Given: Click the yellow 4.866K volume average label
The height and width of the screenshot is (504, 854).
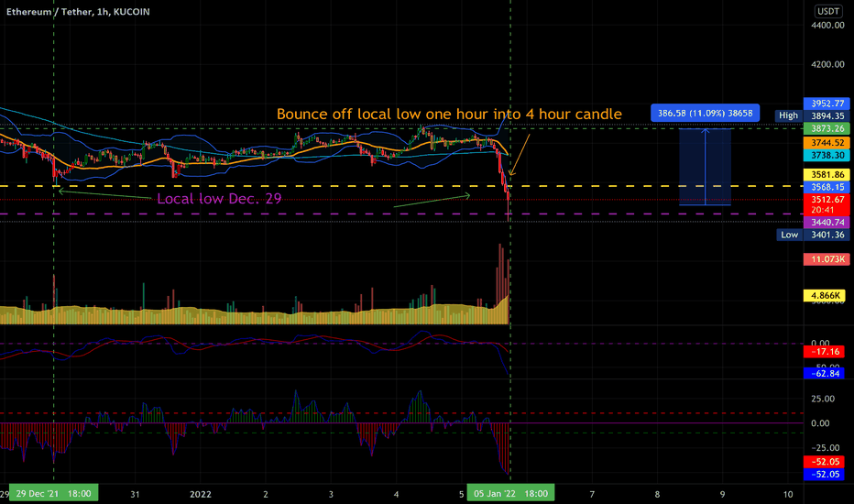Looking at the screenshot, I should tap(825, 296).
